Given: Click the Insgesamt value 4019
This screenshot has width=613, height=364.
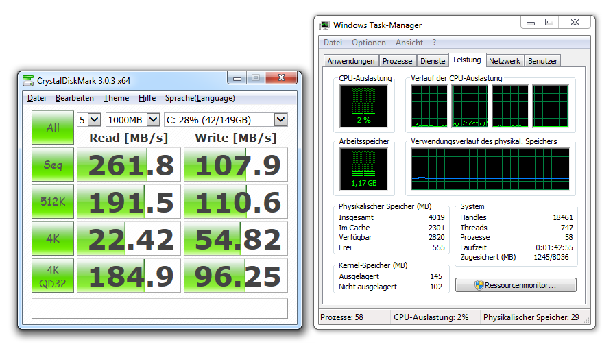Looking at the screenshot, I should coord(436,217).
